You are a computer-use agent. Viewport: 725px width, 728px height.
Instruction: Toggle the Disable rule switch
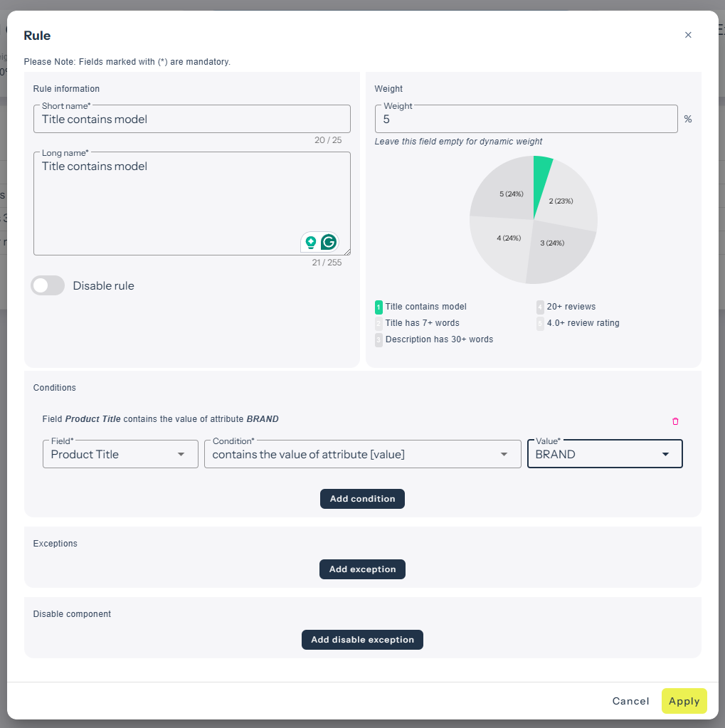tap(48, 285)
